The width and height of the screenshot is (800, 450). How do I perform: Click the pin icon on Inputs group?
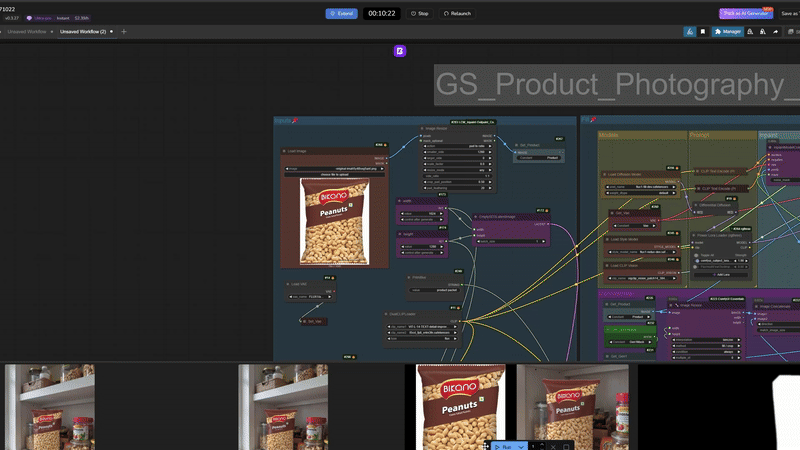pos(295,121)
